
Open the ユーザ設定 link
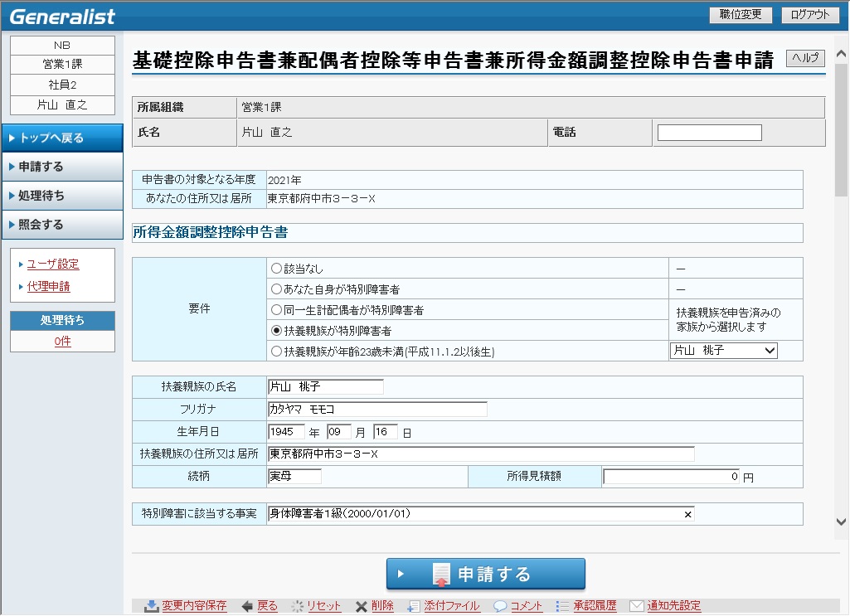tap(53, 264)
